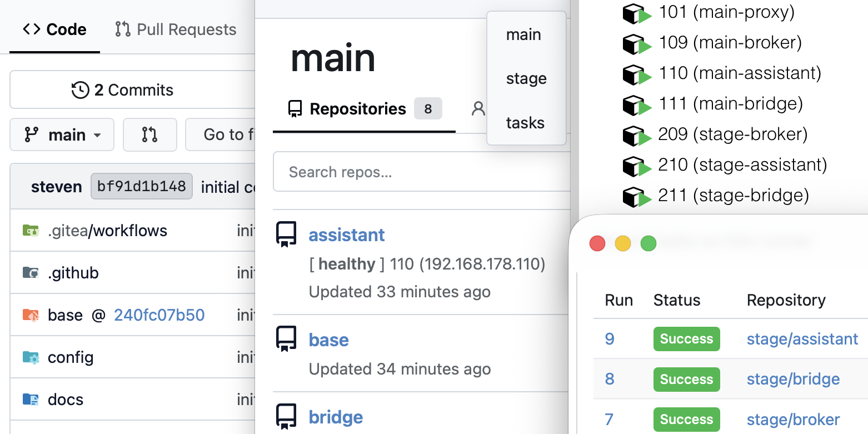Switch to the Code tab
The width and height of the screenshot is (868, 434).
tap(54, 29)
